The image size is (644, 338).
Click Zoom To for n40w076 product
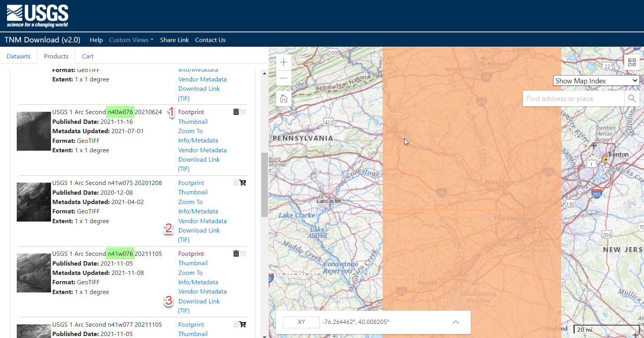(190, 131)
